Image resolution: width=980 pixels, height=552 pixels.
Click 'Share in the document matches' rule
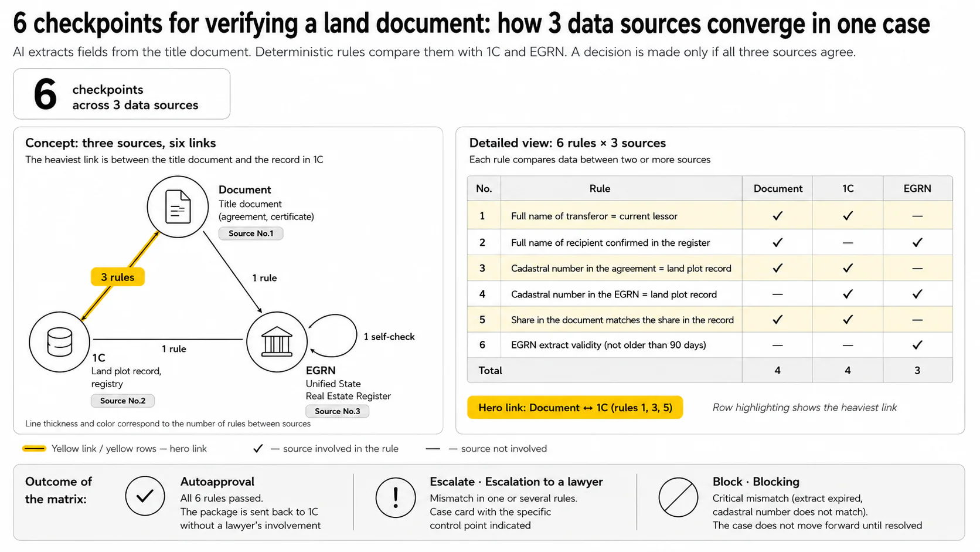pyautogui.click(x=622, y=320)
